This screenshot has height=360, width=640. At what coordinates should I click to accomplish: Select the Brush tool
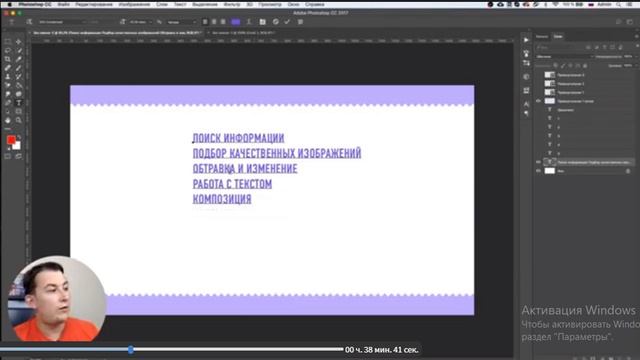coord(19,68)
